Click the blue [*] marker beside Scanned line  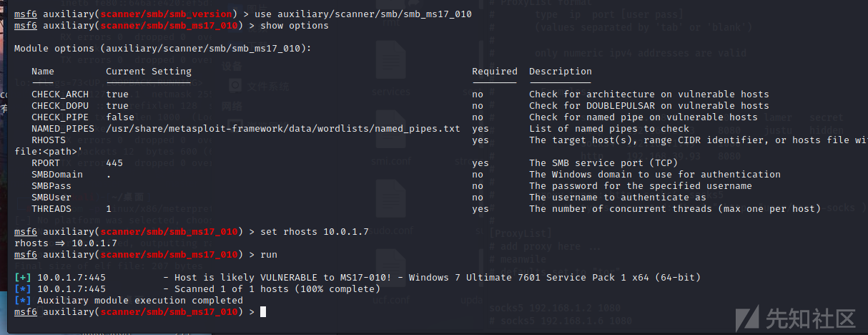coord(23,289)
